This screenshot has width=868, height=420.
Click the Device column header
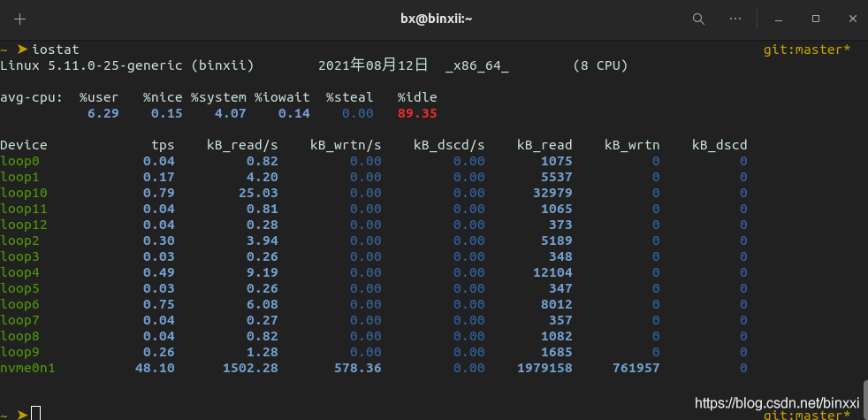pos(24,145)
